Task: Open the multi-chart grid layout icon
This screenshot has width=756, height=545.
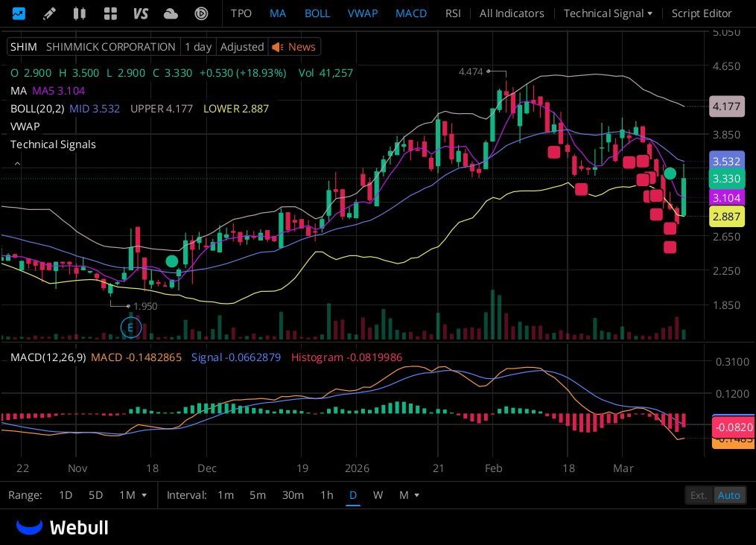Action: click(110, 13)
